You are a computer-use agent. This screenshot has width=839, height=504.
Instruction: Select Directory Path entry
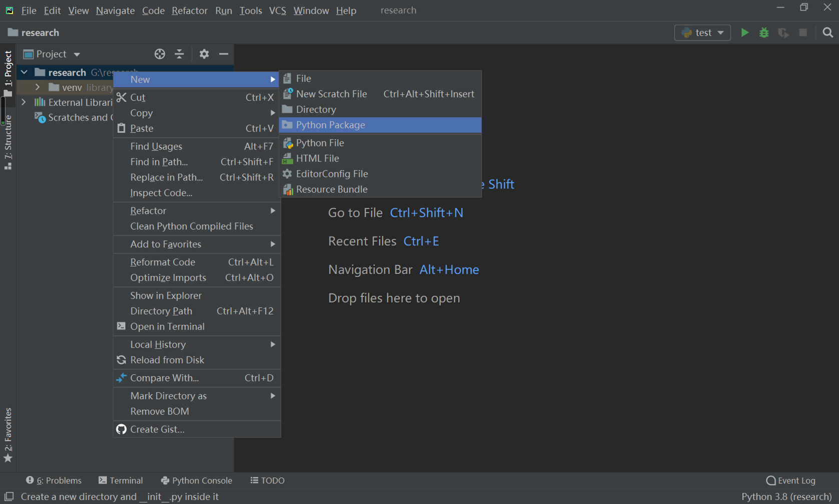pyautogui.click(x=197, y=311)
